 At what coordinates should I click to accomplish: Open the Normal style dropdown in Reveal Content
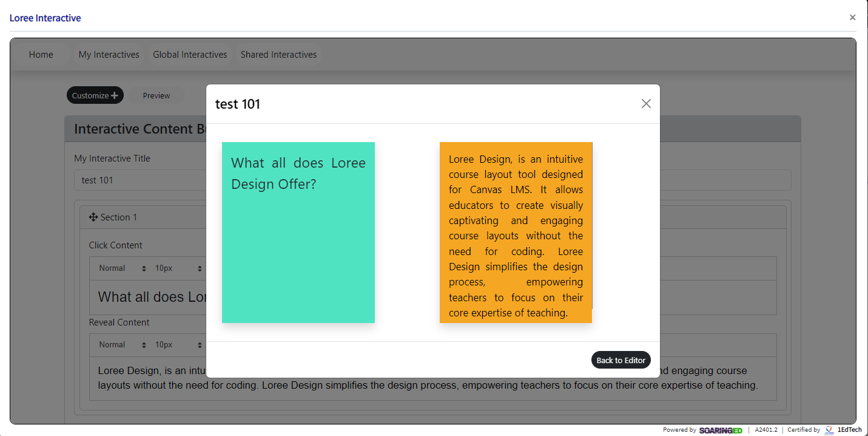point(123,344)
